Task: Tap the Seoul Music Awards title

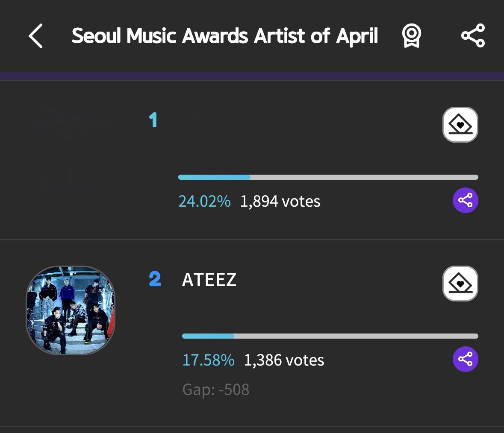Action: [225, 35]
